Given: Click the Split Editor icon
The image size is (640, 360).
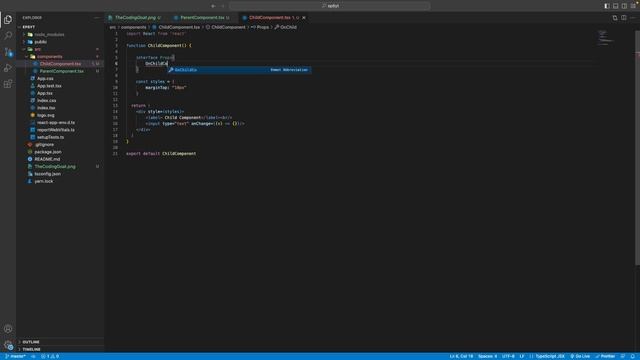Looking at the screenshot, I should click(x=624, y=18).
